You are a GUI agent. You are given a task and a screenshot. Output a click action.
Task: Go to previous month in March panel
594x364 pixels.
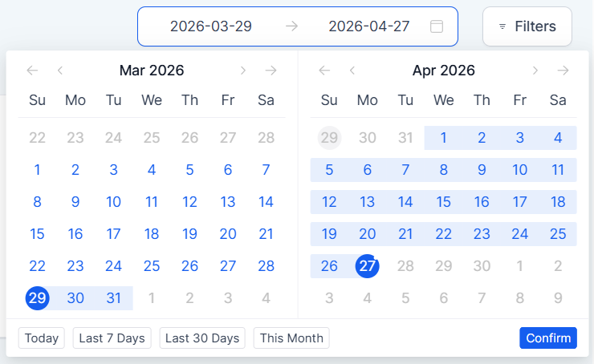(x=60, y=71)
